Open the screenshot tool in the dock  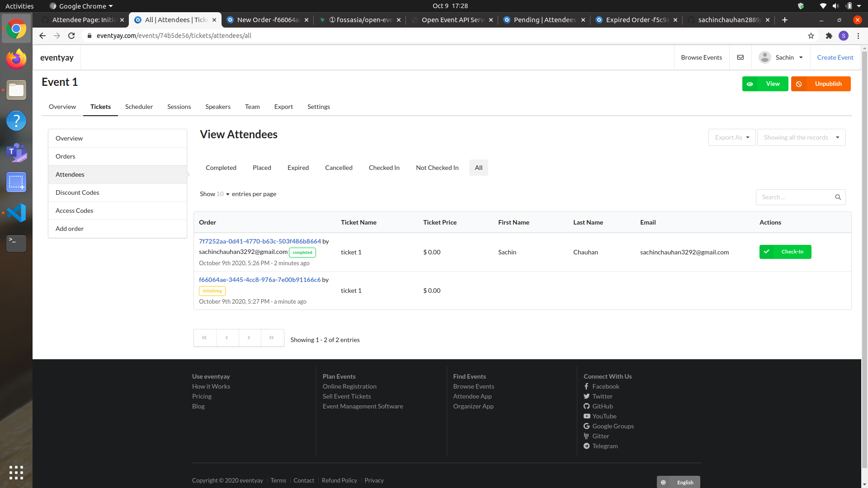pyautogui.click(x=16, y=182)
